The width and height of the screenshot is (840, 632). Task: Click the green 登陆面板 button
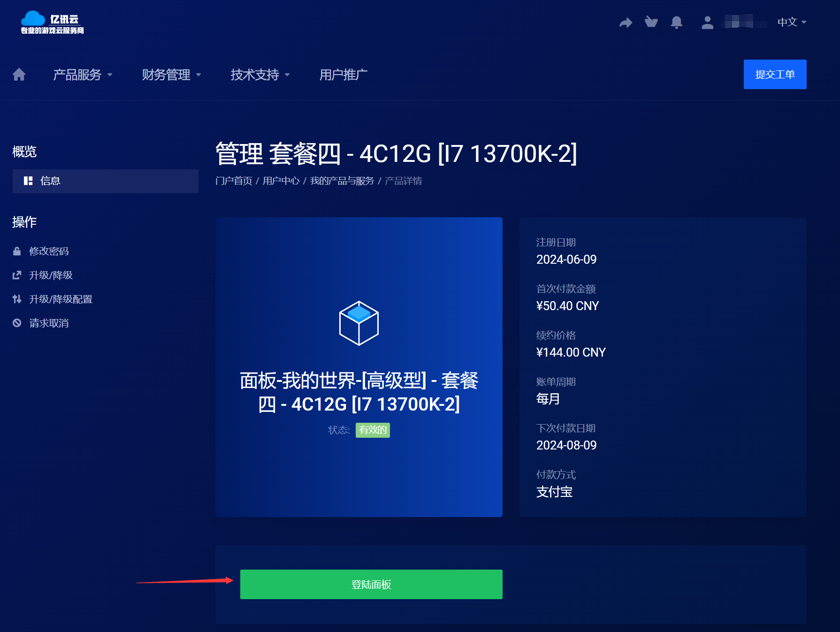(x=371, y=584)
